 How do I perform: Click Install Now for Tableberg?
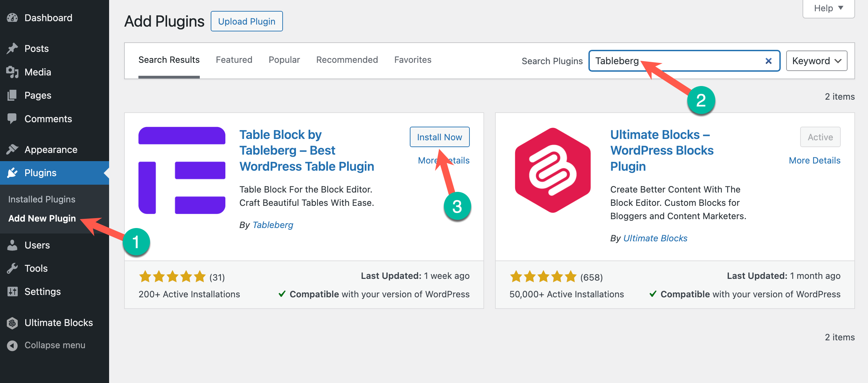[x=439, y=137]
